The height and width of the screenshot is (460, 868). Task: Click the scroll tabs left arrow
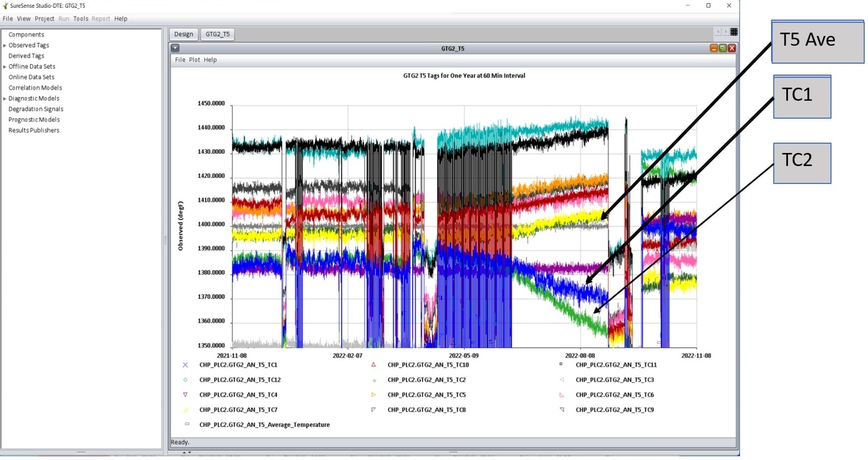(718, 32)
